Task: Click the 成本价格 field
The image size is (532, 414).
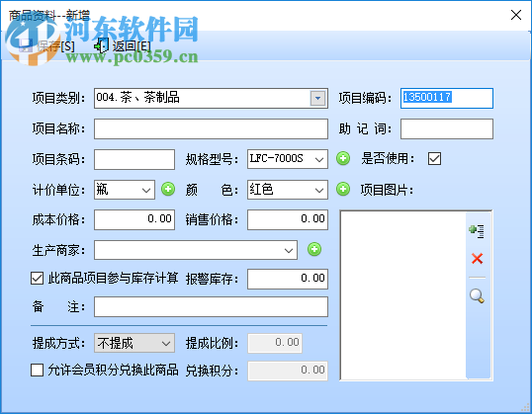Action: coord(134,219)
